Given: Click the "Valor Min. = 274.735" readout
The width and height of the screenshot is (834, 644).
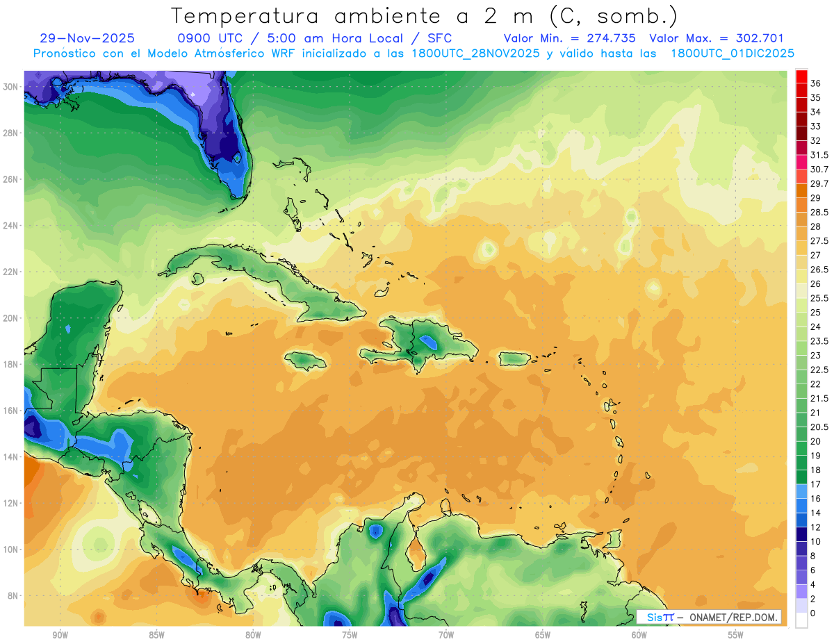Looking at the screenshot, I should 569,38.
